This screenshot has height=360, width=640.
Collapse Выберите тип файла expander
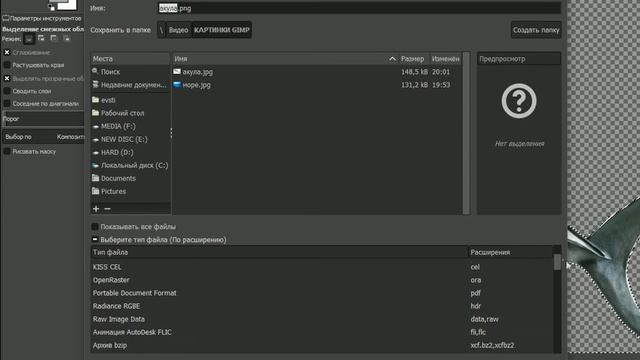click(x=95, y=240)
